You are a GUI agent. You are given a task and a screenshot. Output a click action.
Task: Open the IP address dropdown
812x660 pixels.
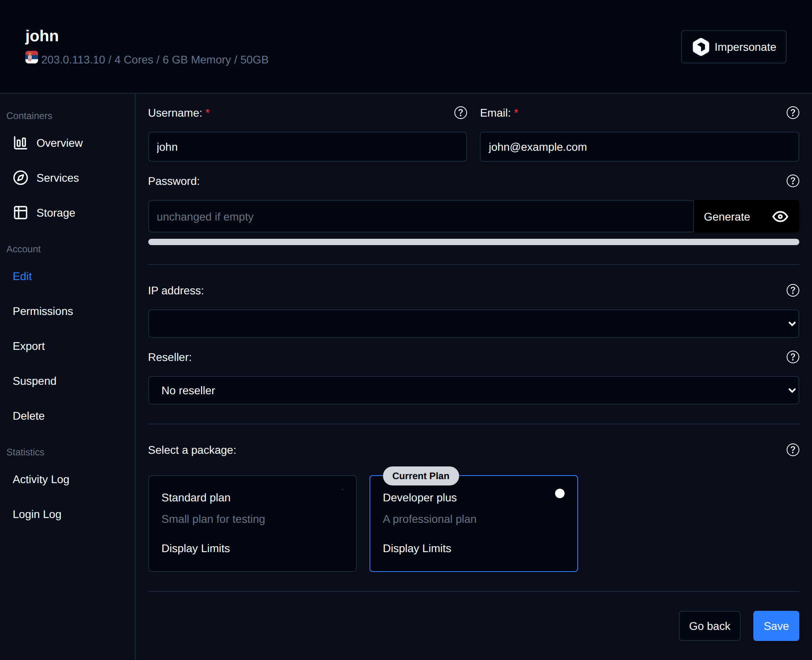click(x=473, y=324)
